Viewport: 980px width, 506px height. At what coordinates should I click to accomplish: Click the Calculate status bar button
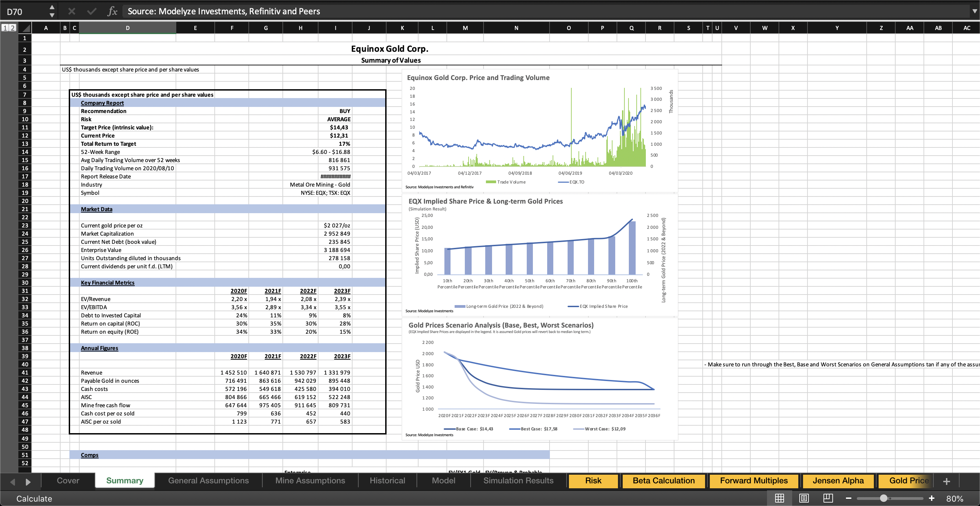click(34, 499)
